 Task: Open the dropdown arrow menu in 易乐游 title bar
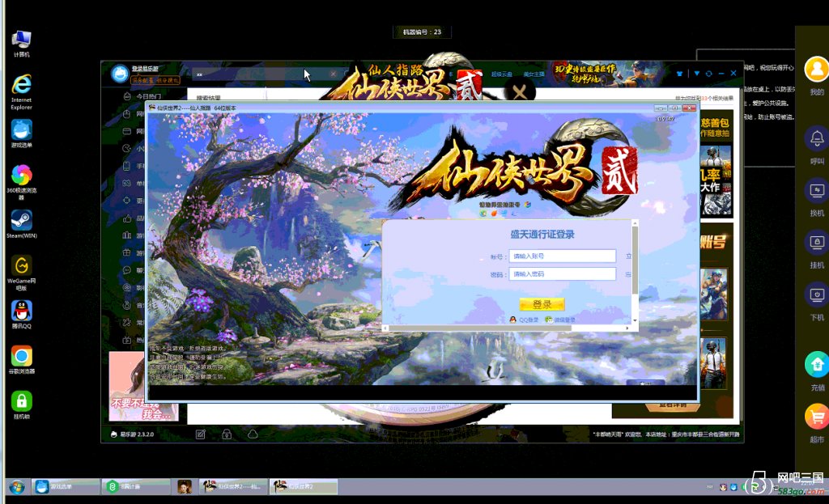[697, 74]
